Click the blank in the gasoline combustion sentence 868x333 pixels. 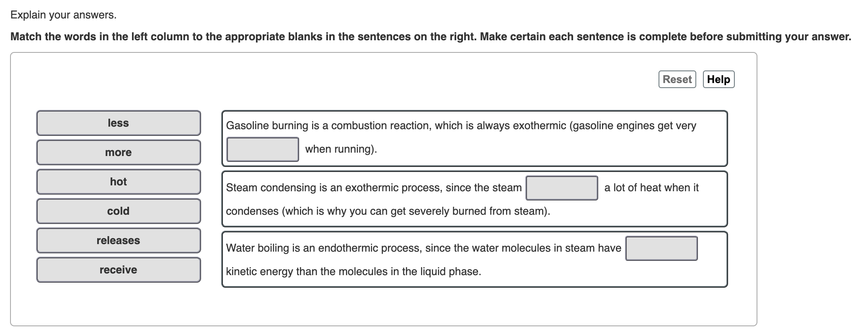tap(262, 149)
